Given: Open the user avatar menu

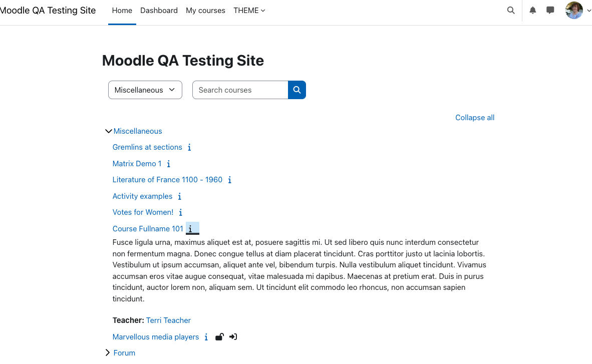Looking at the screenshot, I should tap(577, 11).
